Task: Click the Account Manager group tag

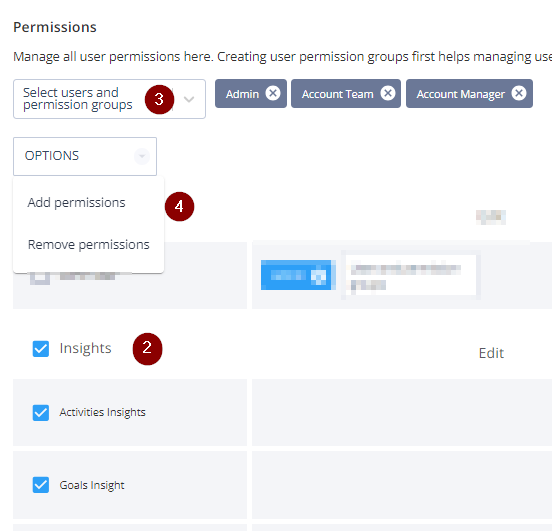Action: (x=469, y=93)
